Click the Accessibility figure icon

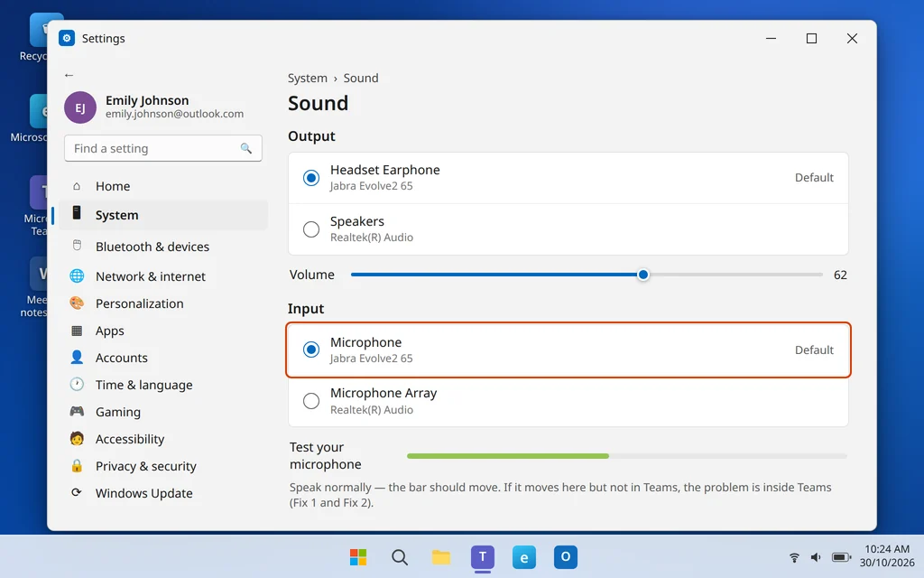point(77,438)
